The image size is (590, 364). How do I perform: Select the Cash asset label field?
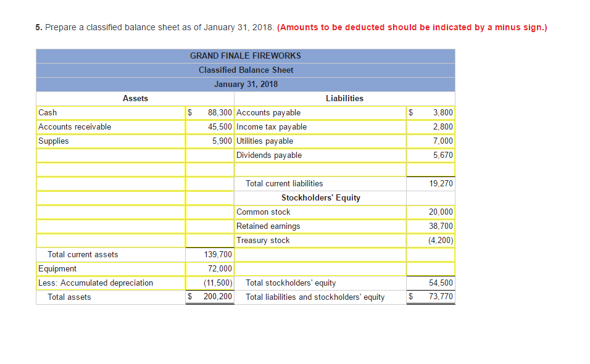(x=110, y=113)
